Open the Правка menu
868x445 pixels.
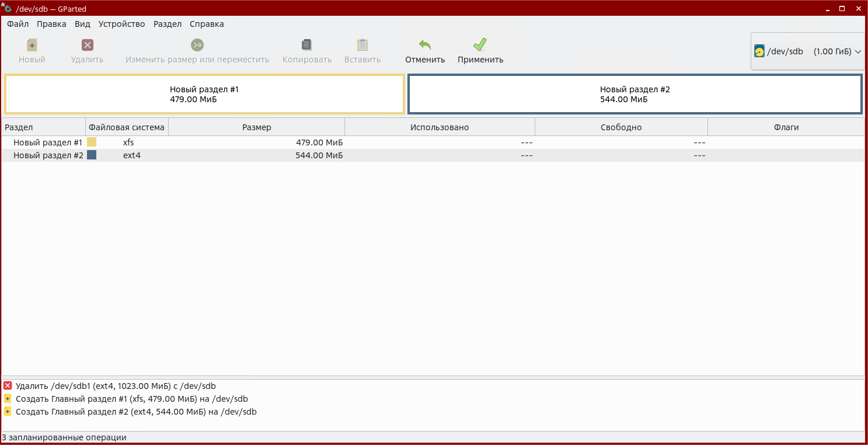(x=51, y=24)
